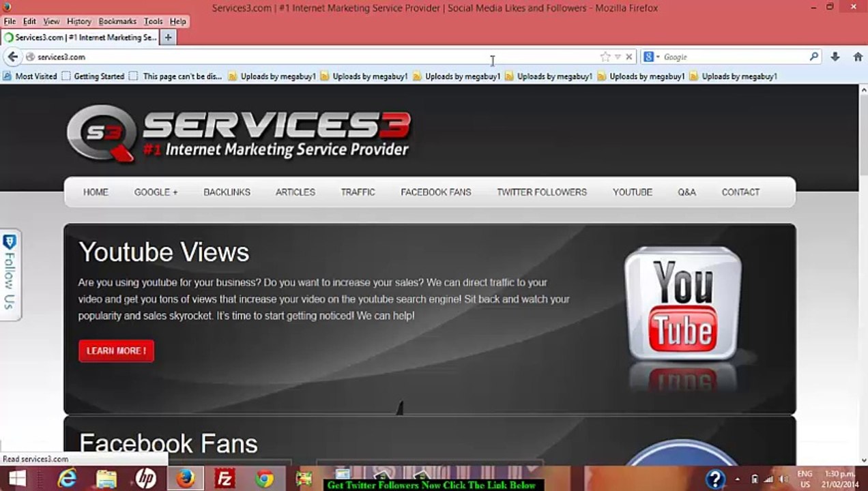Open the Windows Start button
The image size is (868, 491).
16,479
